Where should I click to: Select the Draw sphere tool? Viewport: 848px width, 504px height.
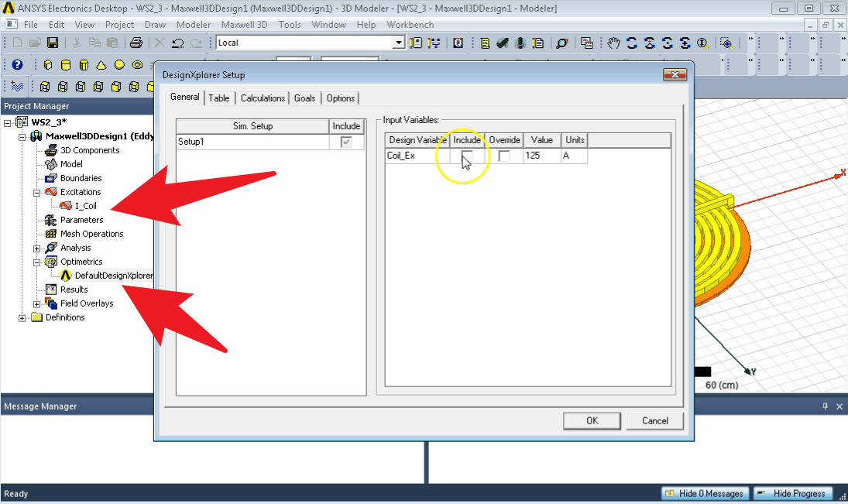pos(119,65)
